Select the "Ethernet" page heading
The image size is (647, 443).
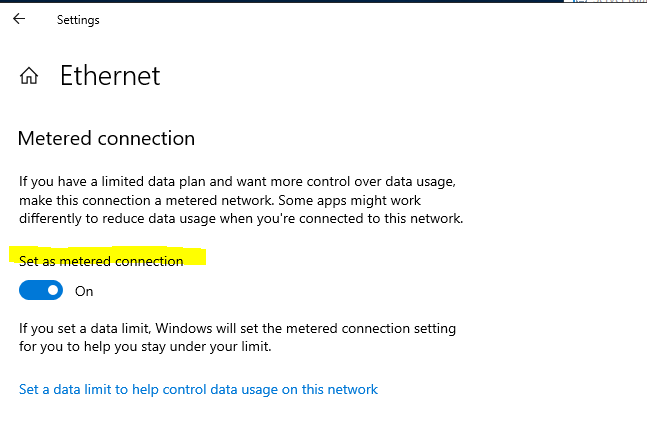point(110,76)
